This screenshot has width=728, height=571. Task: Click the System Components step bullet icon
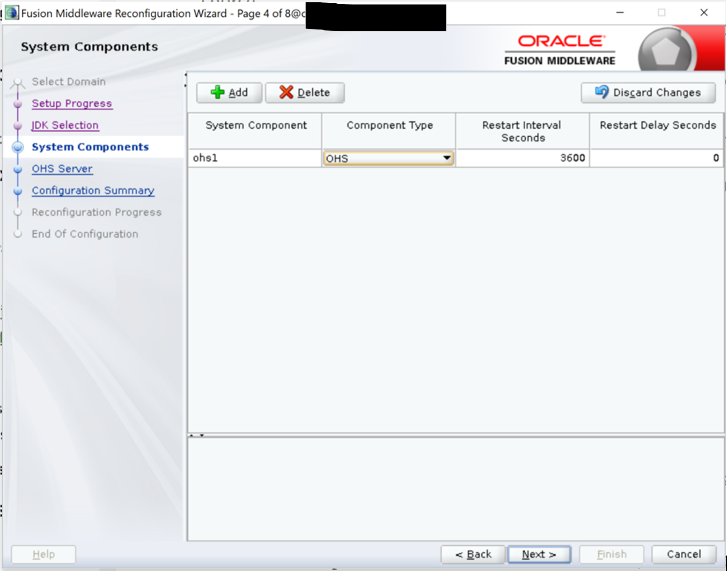pyautogui.click(x=18, y=147)
